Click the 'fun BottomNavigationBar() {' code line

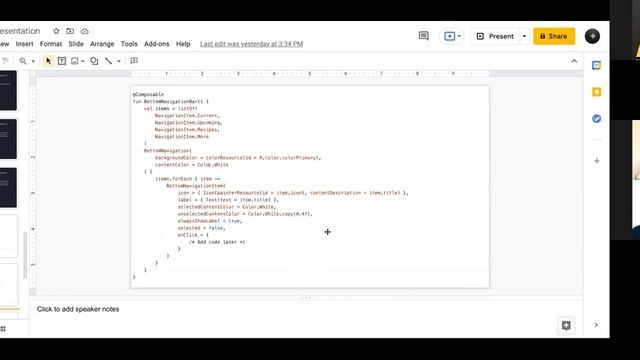(171, 101)
